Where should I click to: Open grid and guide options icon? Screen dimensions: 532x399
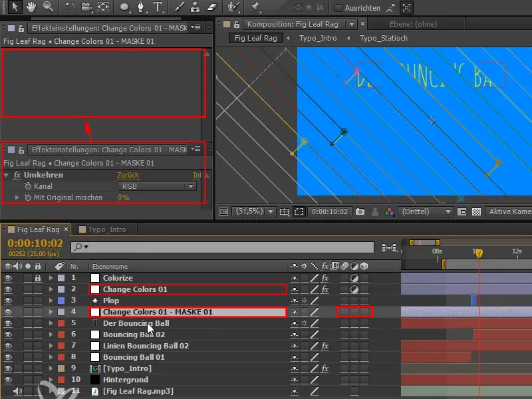[x=284, y=212]
